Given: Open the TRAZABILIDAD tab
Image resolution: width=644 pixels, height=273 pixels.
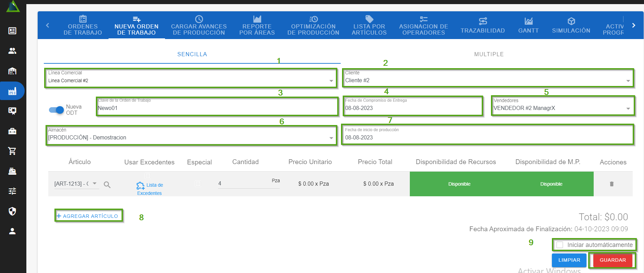Looking at the screenshot, I should click(482, 26).
